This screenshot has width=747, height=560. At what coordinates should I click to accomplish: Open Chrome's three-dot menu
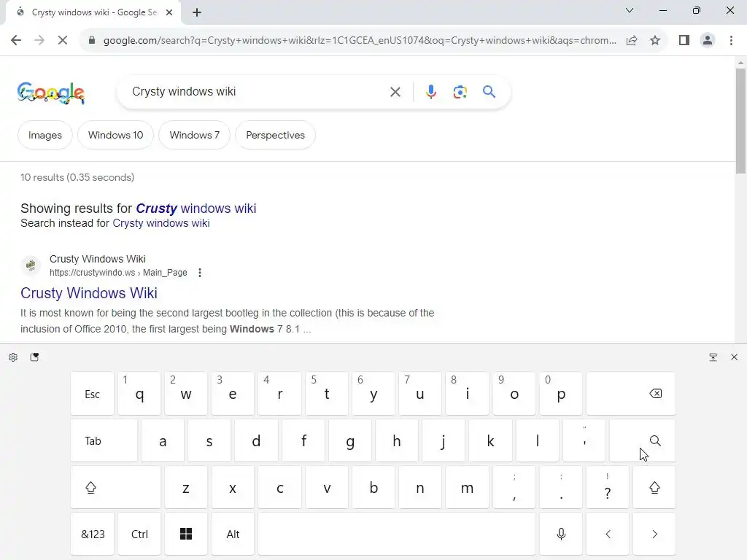(x=731, y=41)
